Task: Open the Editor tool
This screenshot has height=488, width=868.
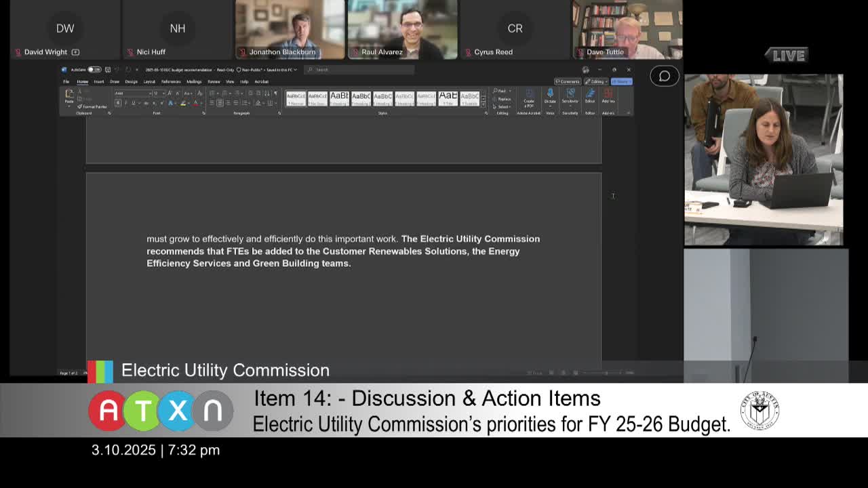Action: click(590, 94)
